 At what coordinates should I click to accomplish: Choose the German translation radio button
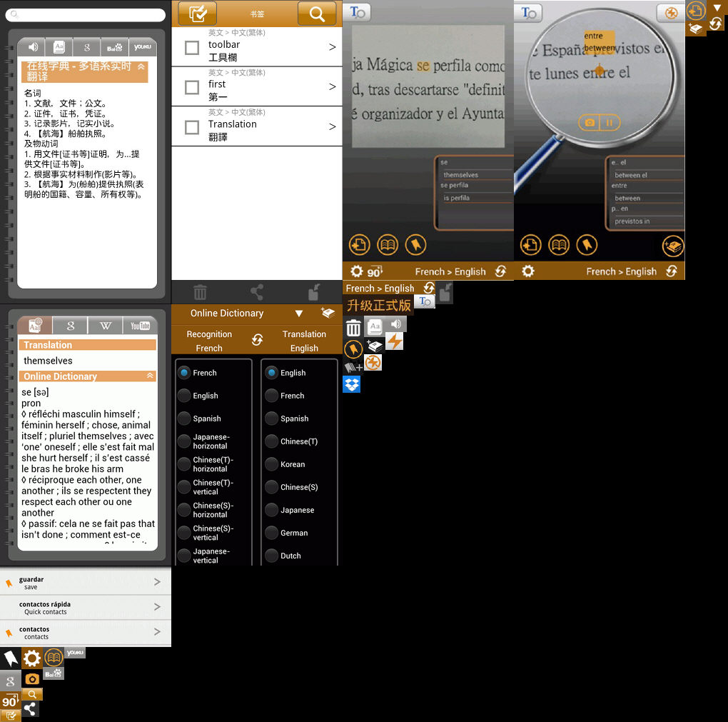point(272,533)
